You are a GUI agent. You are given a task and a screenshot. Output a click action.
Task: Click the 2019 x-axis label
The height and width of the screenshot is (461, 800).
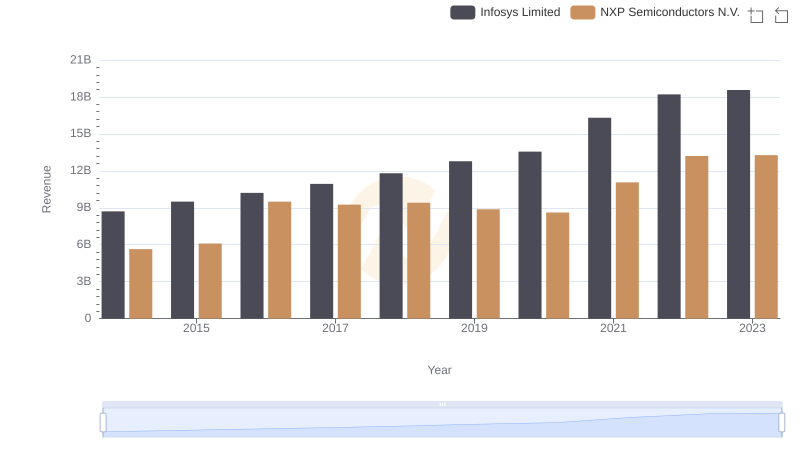tap(474, 328)
